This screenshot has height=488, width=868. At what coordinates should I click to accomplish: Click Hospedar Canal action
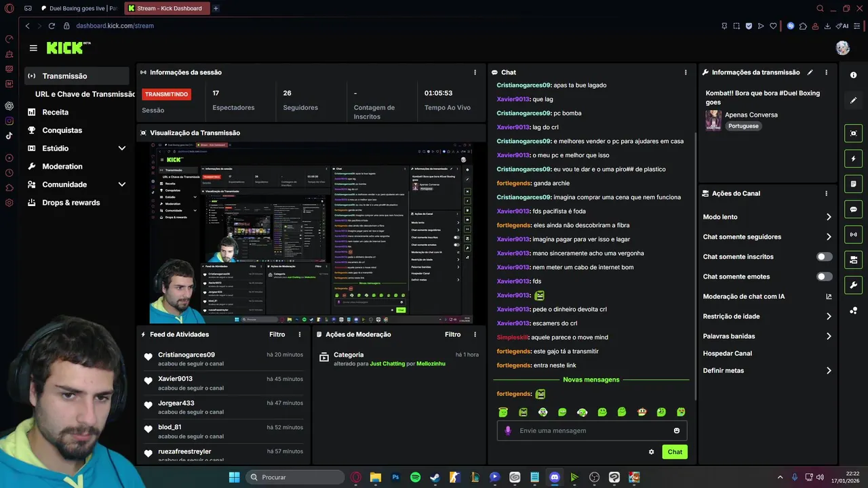pyautogui.click(x=727, y=354)
